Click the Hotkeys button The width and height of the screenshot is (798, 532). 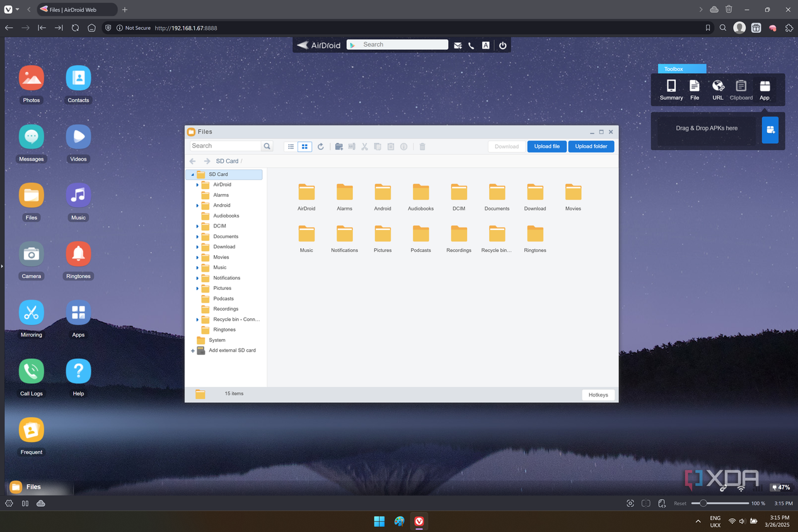pos(598,395)
